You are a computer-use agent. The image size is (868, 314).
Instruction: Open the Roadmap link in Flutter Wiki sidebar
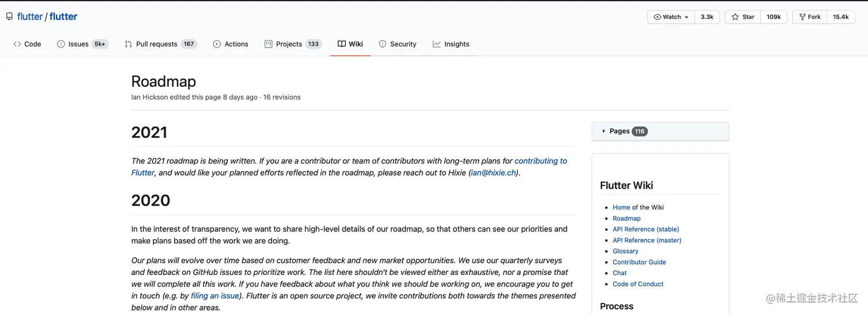pyautogui.click(x=626, y=218)
